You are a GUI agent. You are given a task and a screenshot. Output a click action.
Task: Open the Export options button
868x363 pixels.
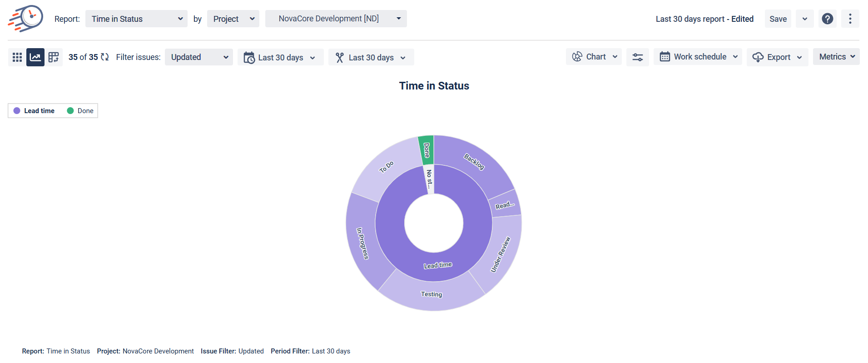[777, 57]
